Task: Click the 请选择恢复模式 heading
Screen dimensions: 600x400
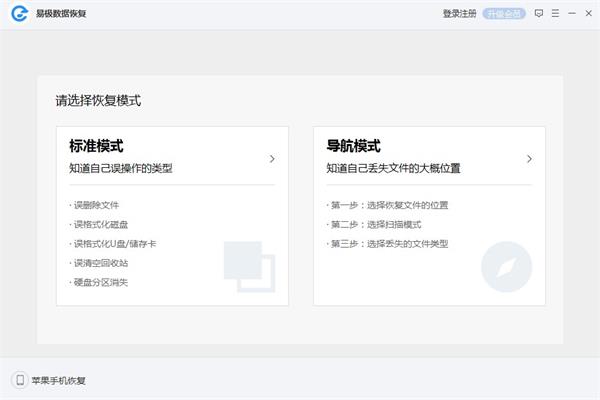Action: click(x=98, y=101)
